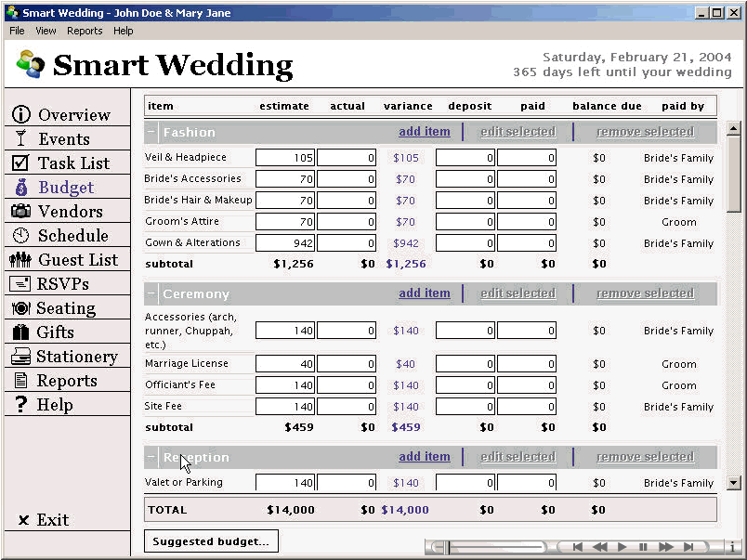The width and height of the screenshot is (747, 560).
Task: Click the Stationery printer icon
Action: [20, 357]
